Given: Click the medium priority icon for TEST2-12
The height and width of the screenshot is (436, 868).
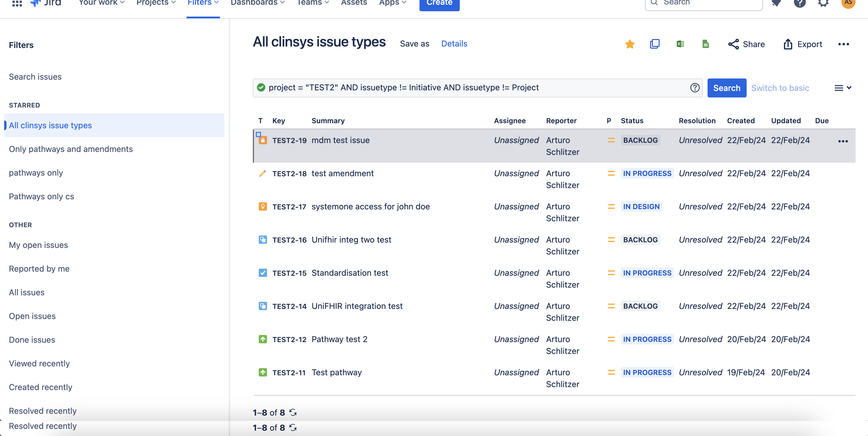Looking at the screenshot, I should click(611, 339).
